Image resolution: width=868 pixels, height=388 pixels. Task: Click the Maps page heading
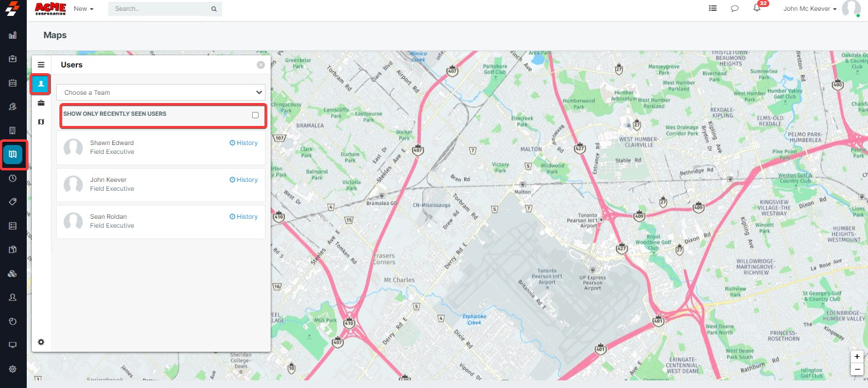pyautogui.click(x=55, y=35)
